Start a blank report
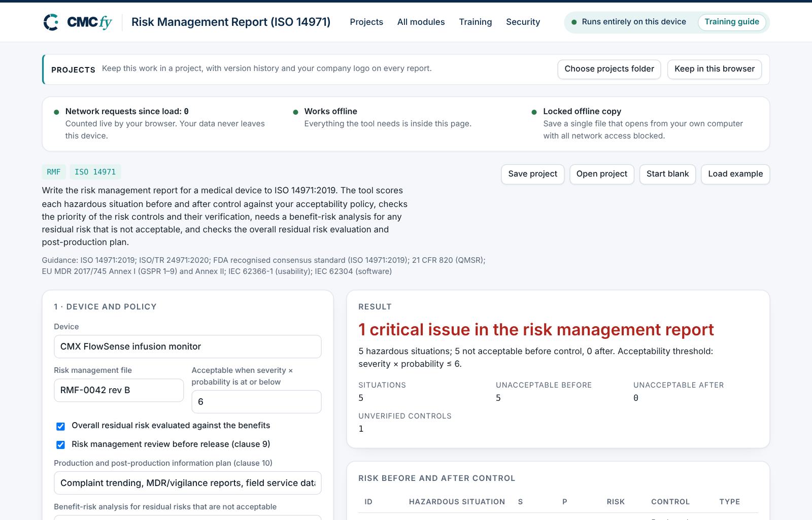The height and width of the screenshot is (520, 812). coord(667,174)
